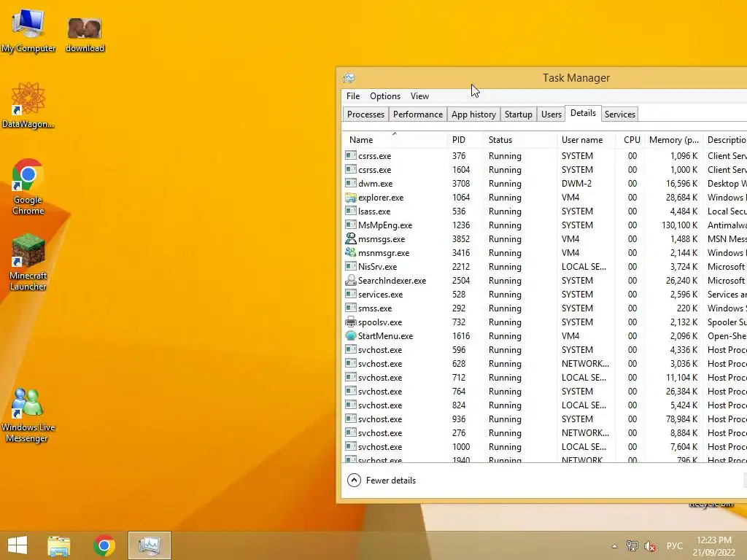Open Chrome from the taskbar
The height and width of the screenshot is (560, 747).
click(x=104, y=545)
